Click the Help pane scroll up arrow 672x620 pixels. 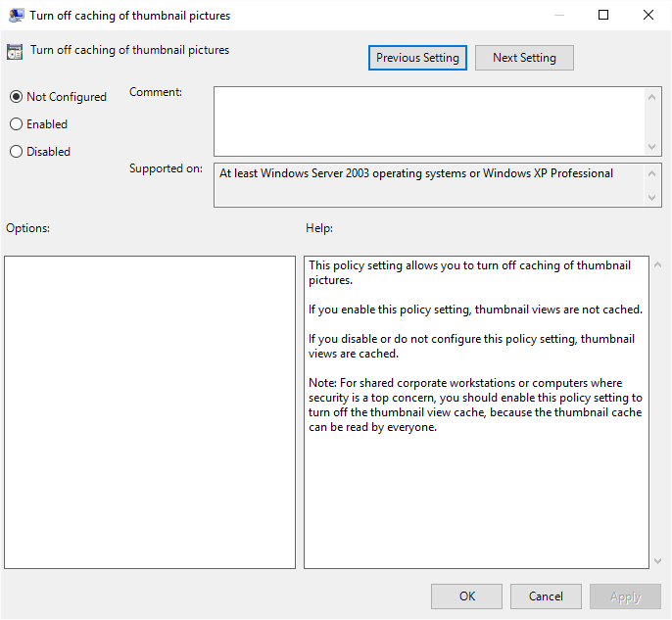[658, 264]
